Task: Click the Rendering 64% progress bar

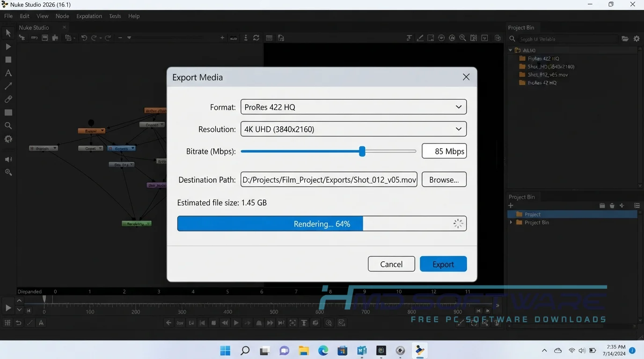Action: pyautogui.click(x=322, y=224)
